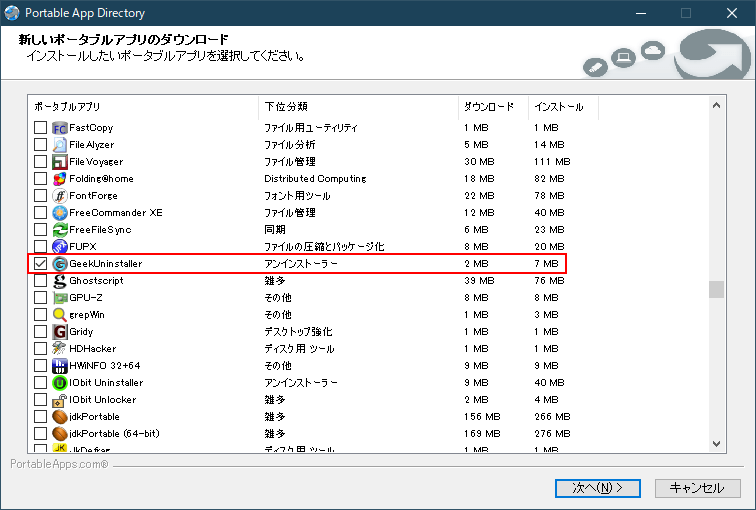756x510 pixels.
Task: Click the FreeFileSync green arrows icon
Action: coord(59,229)
